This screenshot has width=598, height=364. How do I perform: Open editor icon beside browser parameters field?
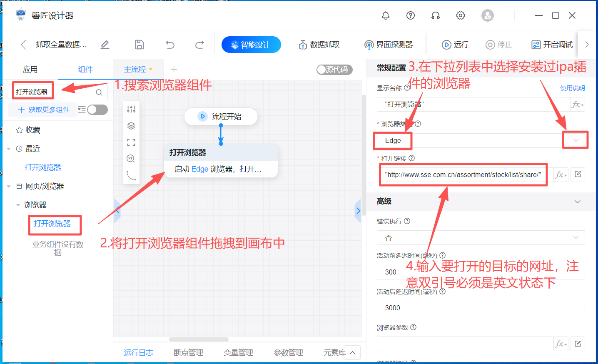pyautogui.click(x=578, y=344)
